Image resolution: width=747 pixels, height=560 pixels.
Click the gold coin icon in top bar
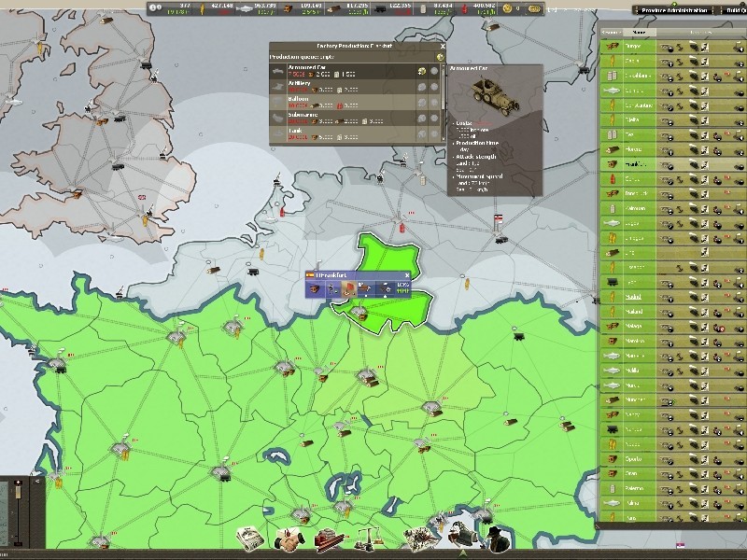click(507, 8)
